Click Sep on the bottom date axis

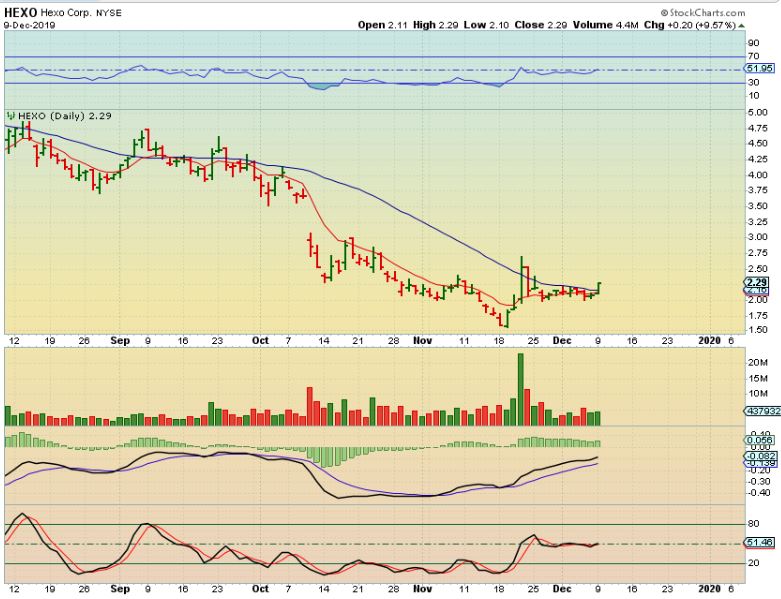(x=120, y=589)
